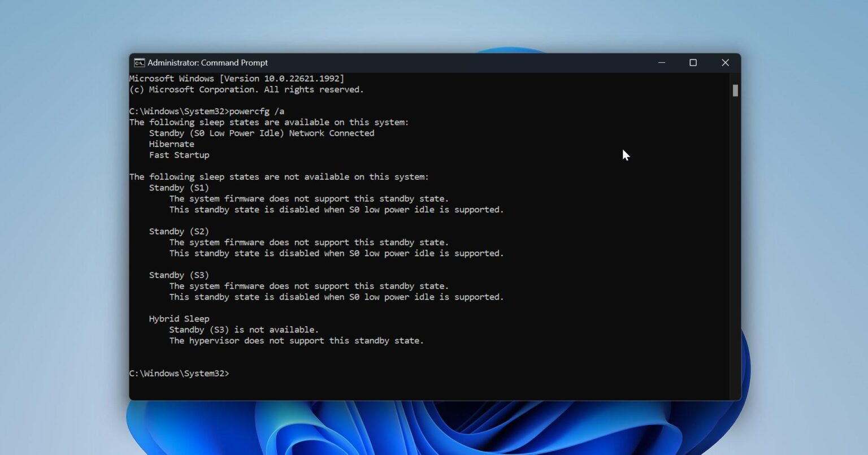Viewport: 868px width, 455px height.
Task: Select the Hibernate line
Action: (172, 144)
